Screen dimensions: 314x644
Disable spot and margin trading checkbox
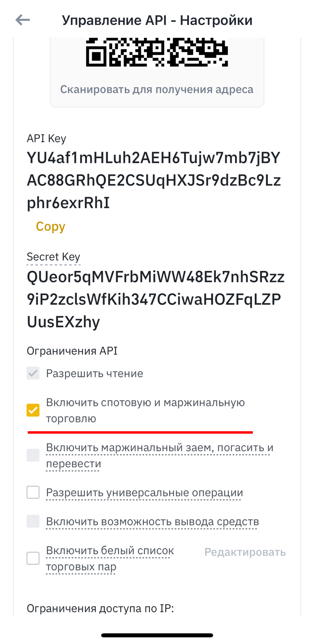tap(33, 410)
